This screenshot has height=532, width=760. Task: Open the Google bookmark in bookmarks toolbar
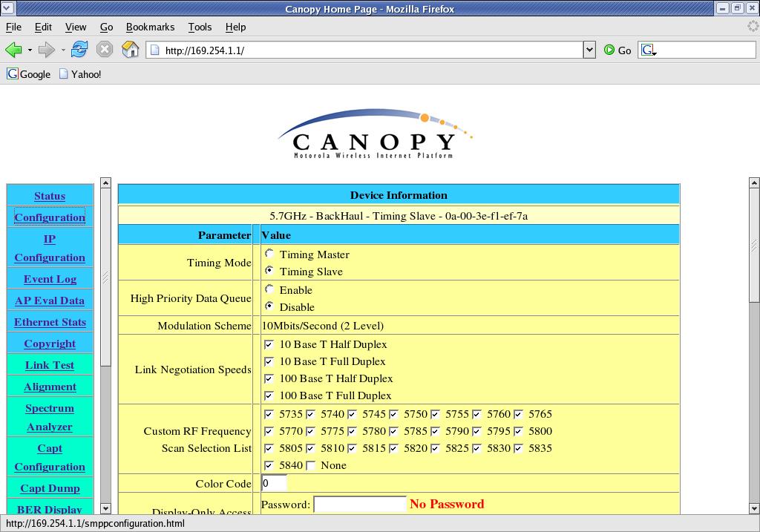click(x=29, y=74)
